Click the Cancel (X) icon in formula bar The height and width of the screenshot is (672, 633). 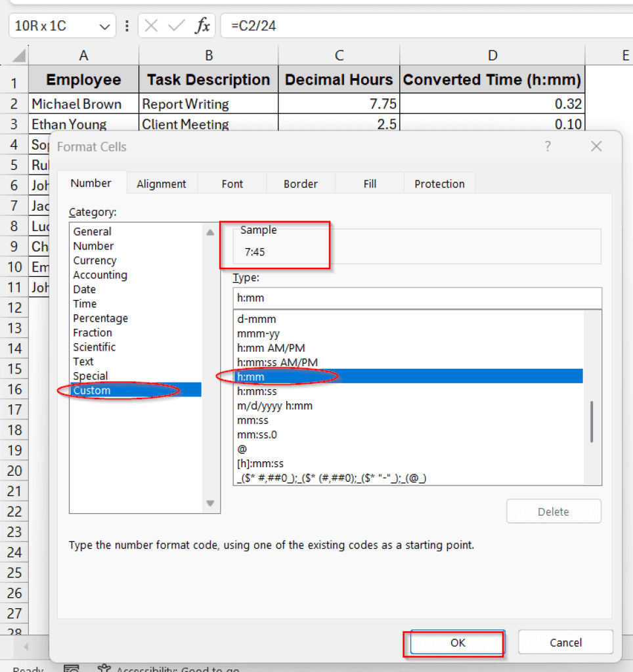pos(152,26)
